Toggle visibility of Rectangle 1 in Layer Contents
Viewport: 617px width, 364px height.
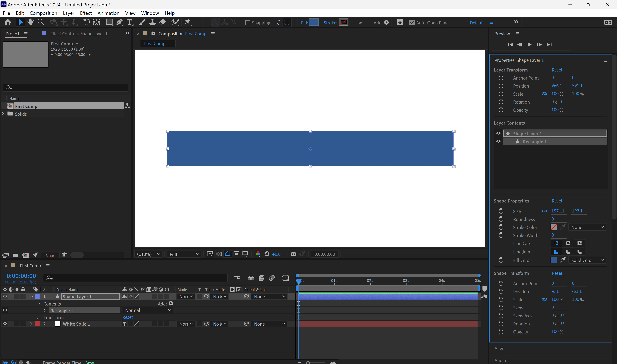click(x=498, y=141)
